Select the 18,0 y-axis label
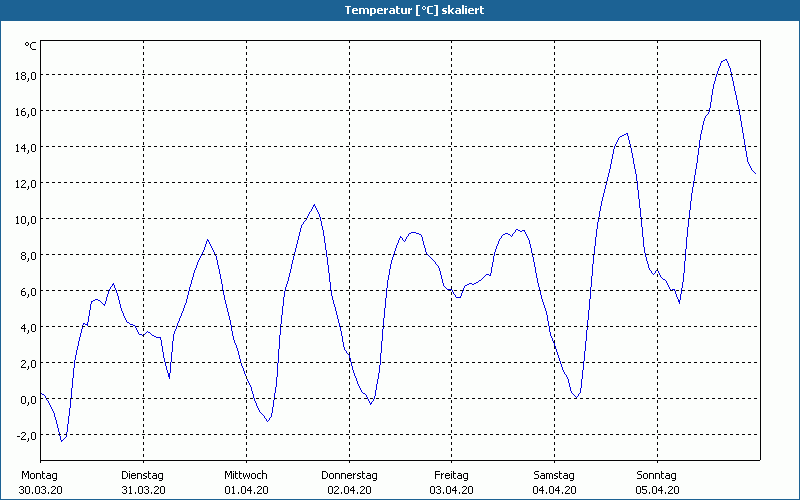 pos(25,75)
